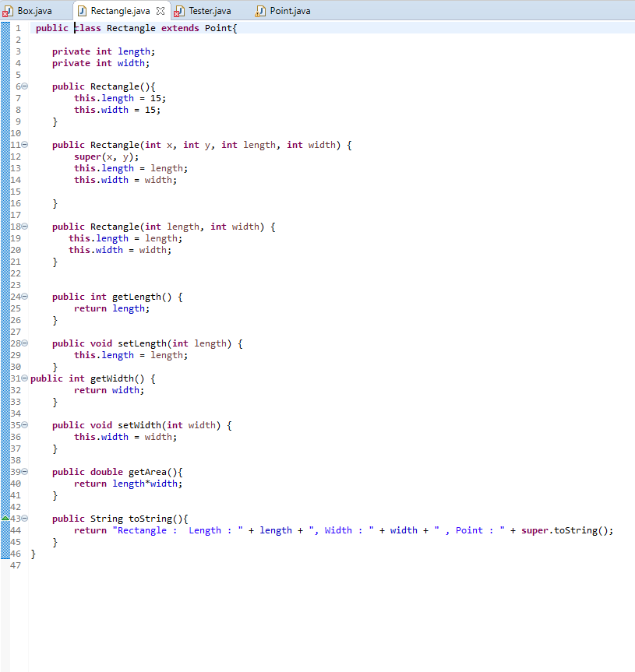Collapse the getLength() method at line 24
Viewport: 635px width, 672px height.
click(25, 296)
